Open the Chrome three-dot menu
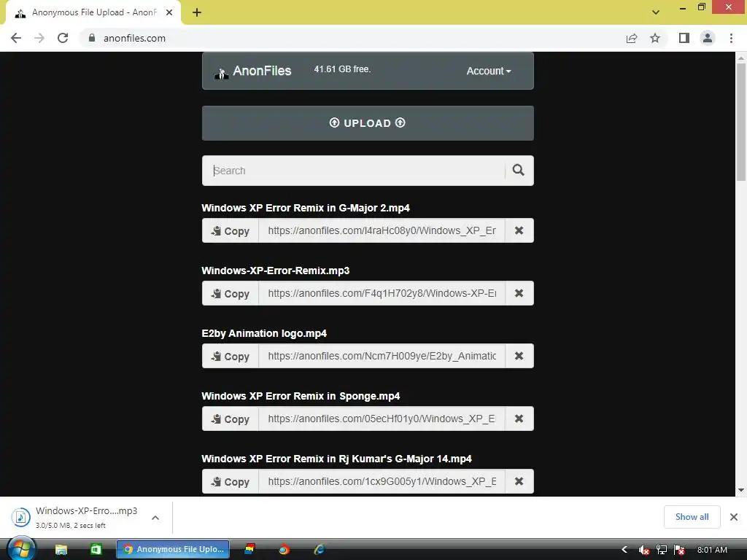The height and width of the screenshot is (560, 747). pos(731,38)
